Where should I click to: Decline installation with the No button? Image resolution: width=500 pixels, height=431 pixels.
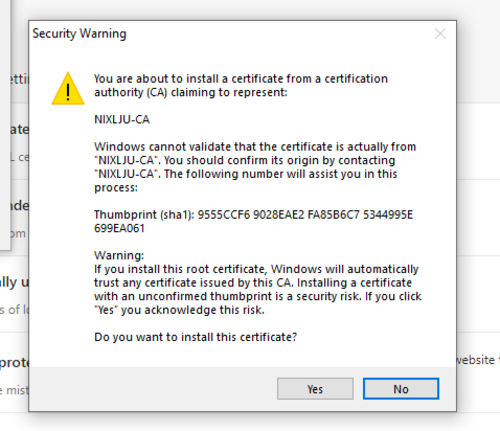(401, 389)
